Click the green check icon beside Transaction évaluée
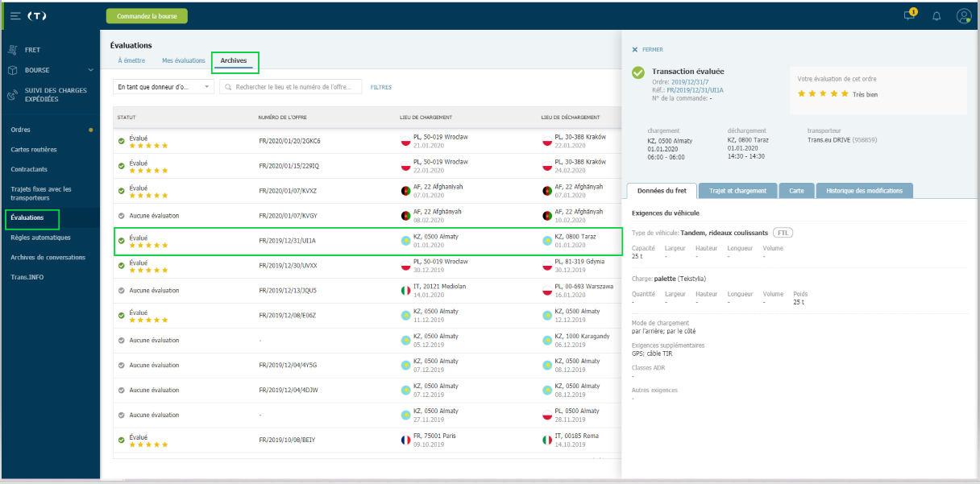Image resolution: width=980 pixels, height=484 pixels. pyautogui.click(x=638, y=72)
